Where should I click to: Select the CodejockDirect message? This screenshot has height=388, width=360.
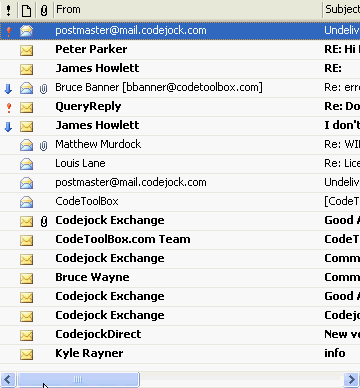tap(180, 335)
